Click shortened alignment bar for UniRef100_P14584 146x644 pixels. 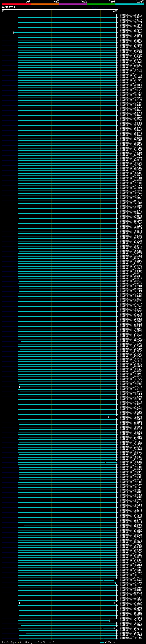click(x=63, y=417)
